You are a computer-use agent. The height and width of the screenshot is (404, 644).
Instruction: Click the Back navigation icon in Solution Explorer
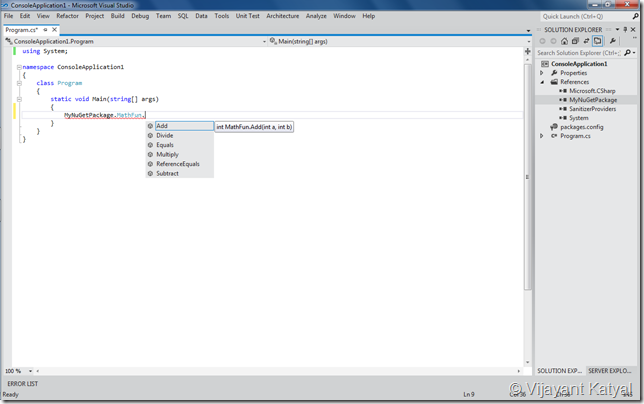pyautogui.click(x=542, y=41)
